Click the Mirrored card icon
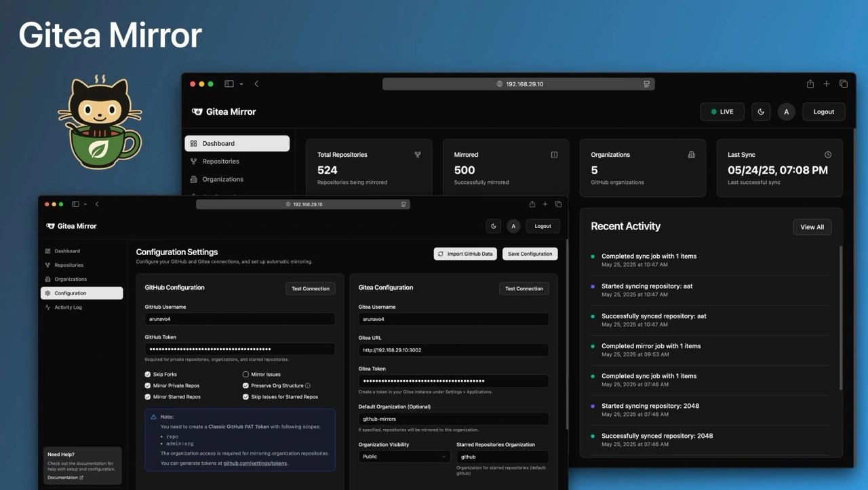Image resolution: width=868 pixels, height=490 pixels. [x=554, y=155]
